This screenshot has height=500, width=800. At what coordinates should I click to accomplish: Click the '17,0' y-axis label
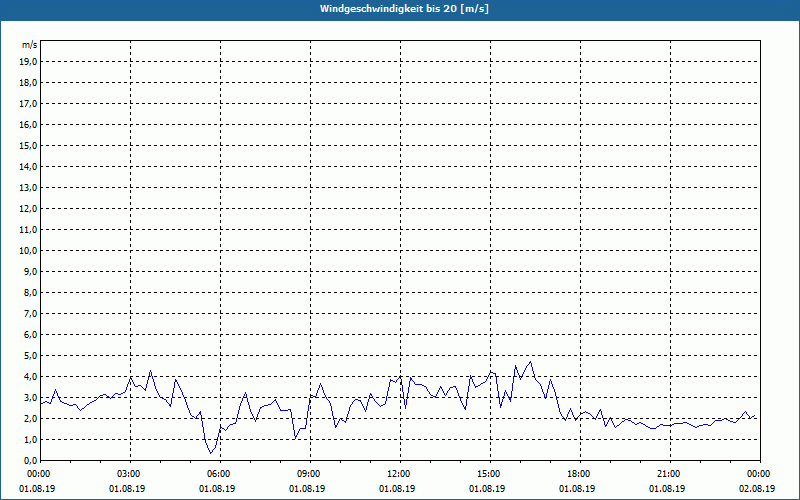[28, 104]
